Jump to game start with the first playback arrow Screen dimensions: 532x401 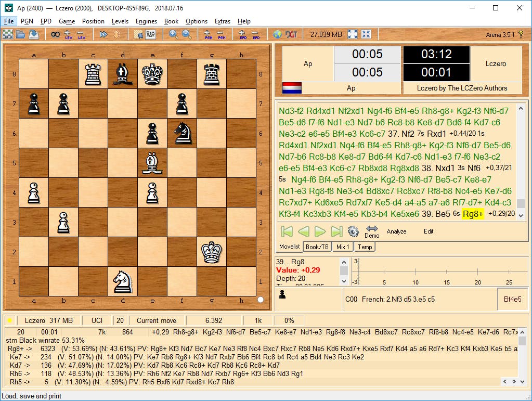(286, 231)
